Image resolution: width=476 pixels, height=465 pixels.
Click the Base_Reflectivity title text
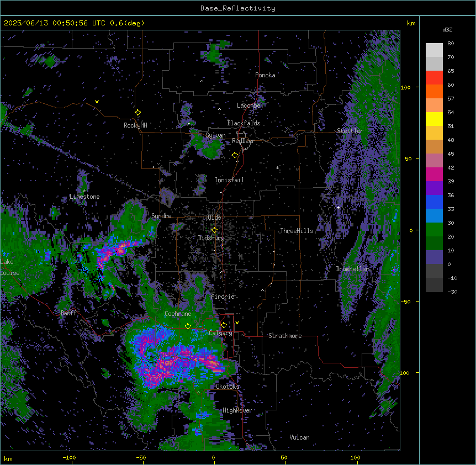coord(238,8)
